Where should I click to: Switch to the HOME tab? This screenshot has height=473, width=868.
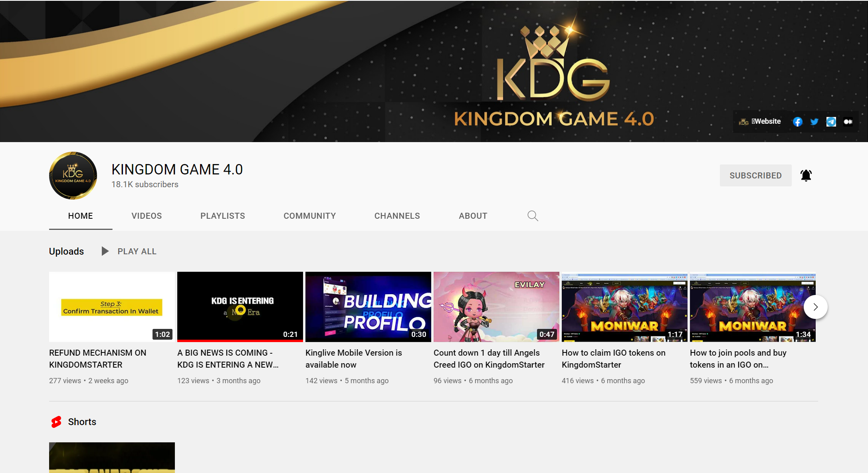[x=81, y=216]
